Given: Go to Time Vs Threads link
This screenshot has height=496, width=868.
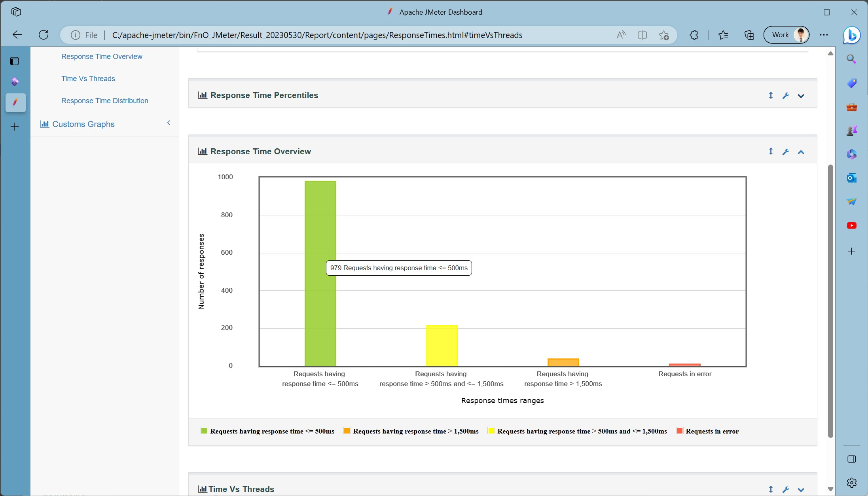Looking at the screenshot, I should [88, 79].
